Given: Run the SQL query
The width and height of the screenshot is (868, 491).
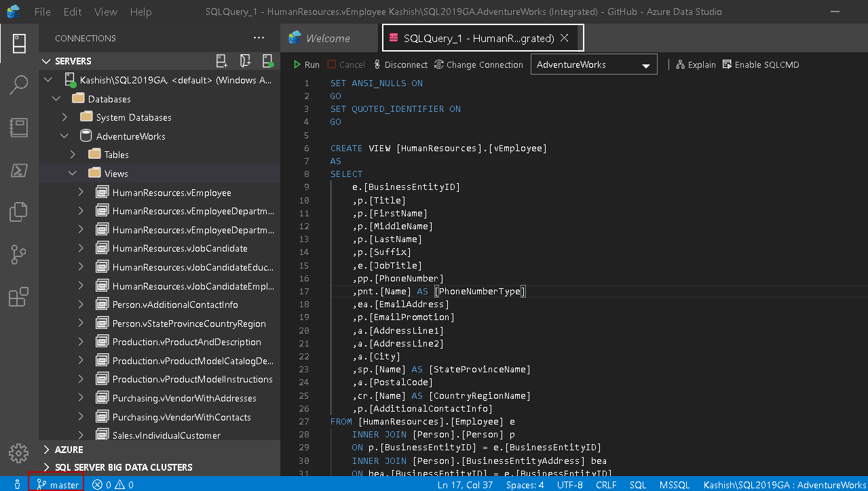Looking at the screenshot, I should point(306,64).
